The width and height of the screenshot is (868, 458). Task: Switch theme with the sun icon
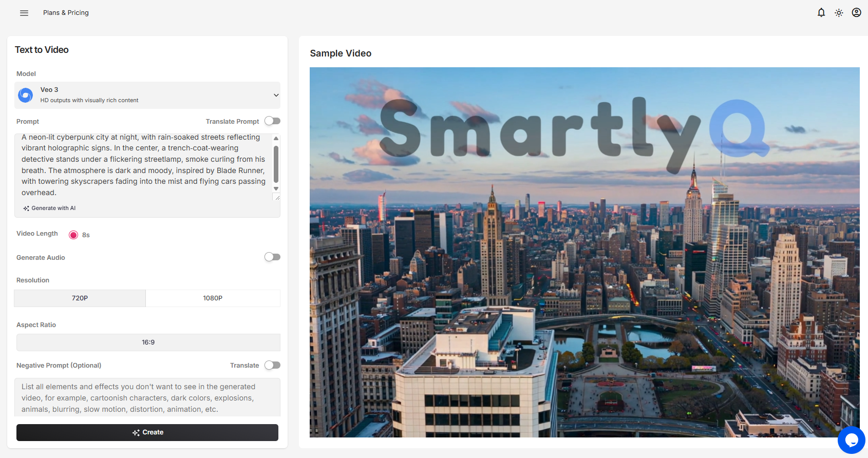(x=839, y=13)
